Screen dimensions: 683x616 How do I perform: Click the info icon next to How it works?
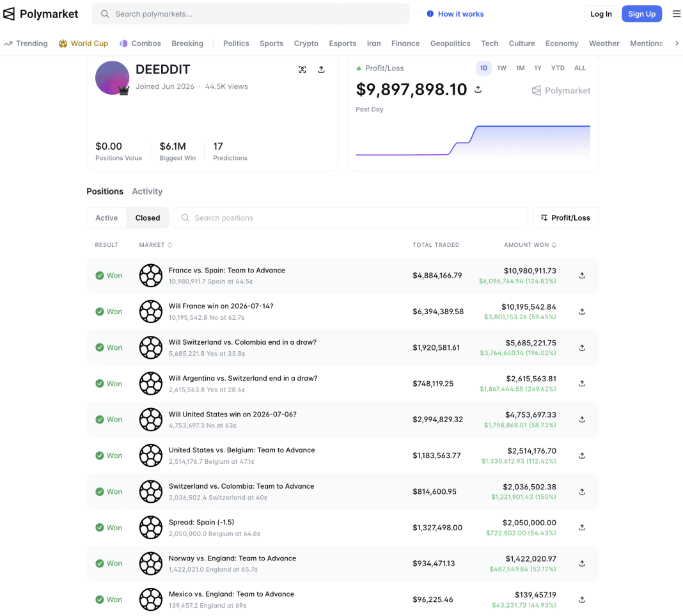(x=430, y=14)
